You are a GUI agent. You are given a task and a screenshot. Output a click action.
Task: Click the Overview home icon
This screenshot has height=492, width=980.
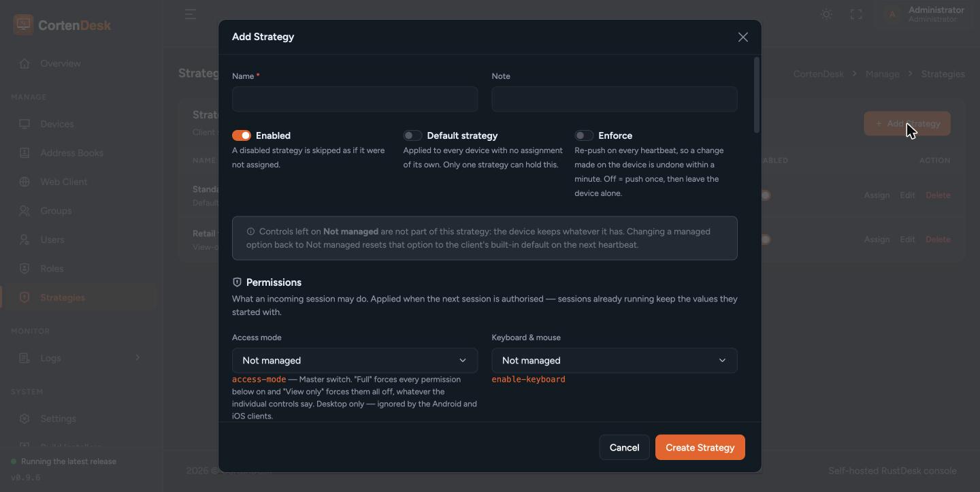click(24, 63)
